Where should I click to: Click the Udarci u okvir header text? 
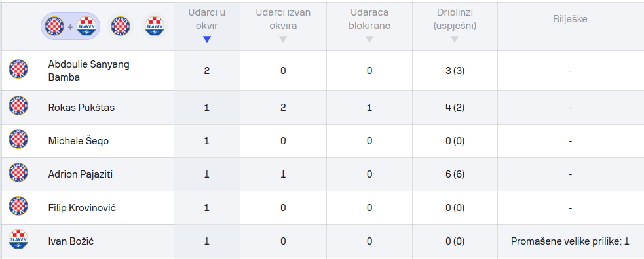pos(206,19)
